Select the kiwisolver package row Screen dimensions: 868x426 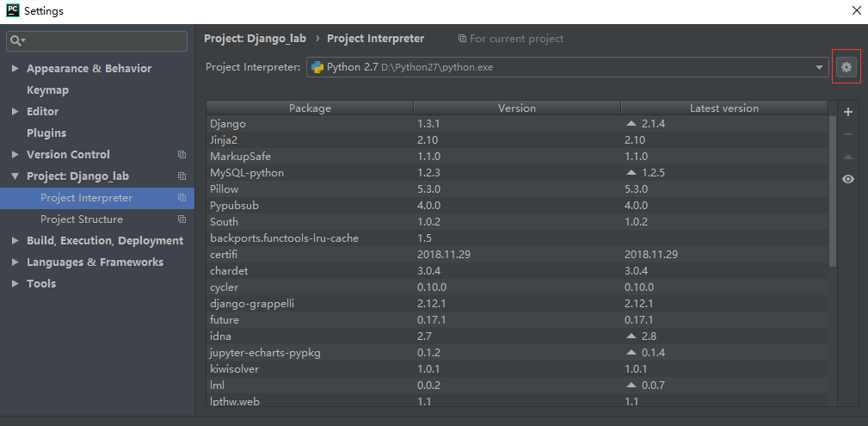(517, 368)
